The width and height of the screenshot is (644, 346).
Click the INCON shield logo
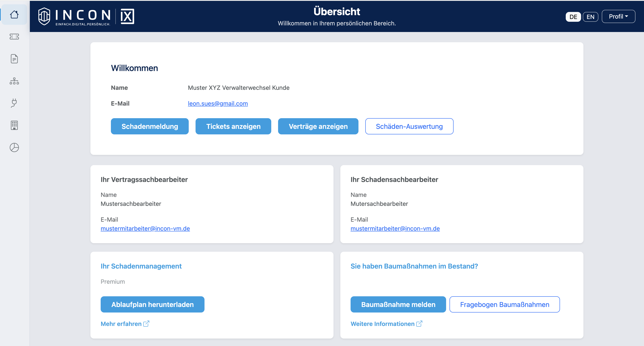(44, 16)
